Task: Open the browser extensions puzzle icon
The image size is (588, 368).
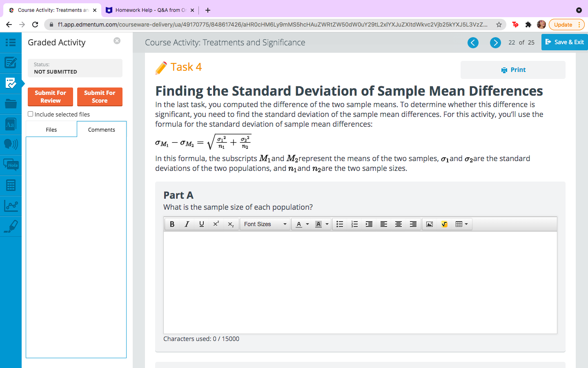Action: point(528,25)
